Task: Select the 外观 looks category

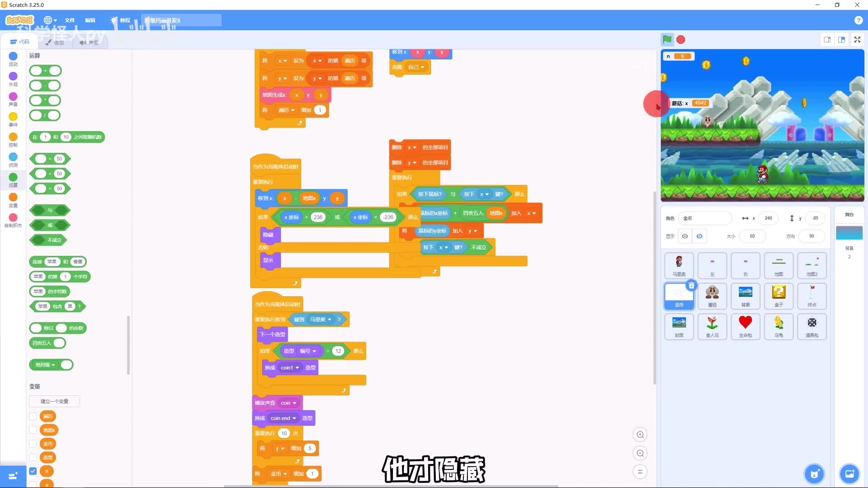Action: pyautogui.click(x=13, y=79)
